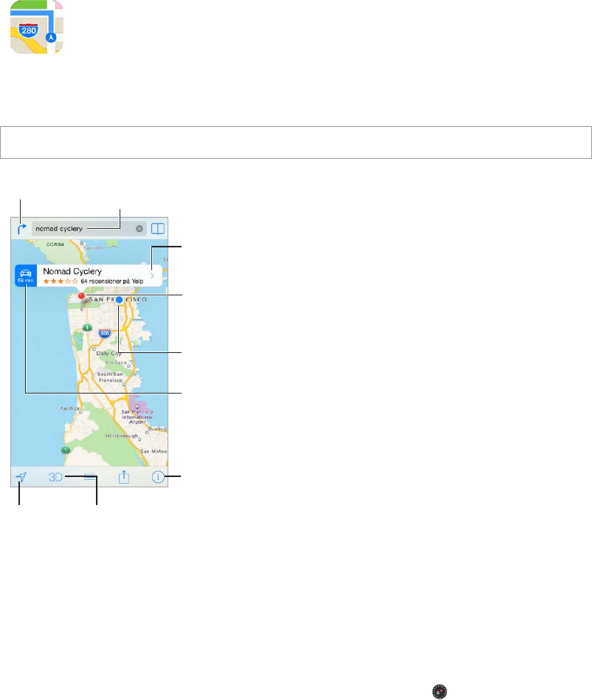Image resolution: width=592 pixels, height=700 pixels.
Task: Select the red pin on the map
Action: (81, 297)
